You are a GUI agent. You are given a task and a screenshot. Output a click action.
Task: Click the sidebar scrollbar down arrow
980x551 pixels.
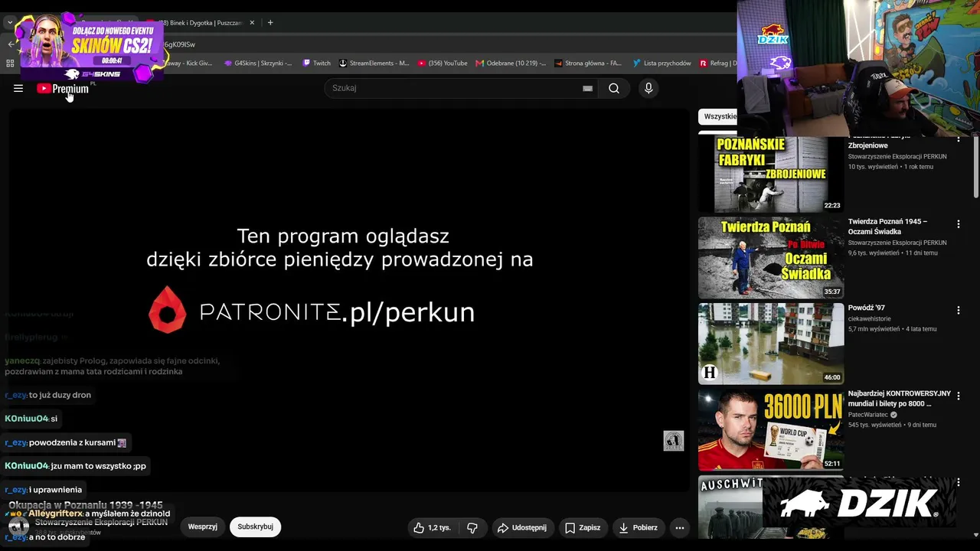point(975,535)
